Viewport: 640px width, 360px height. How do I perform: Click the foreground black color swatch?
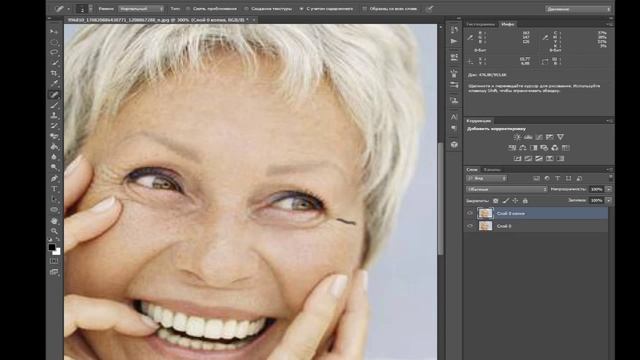click(x=52, y=247)
